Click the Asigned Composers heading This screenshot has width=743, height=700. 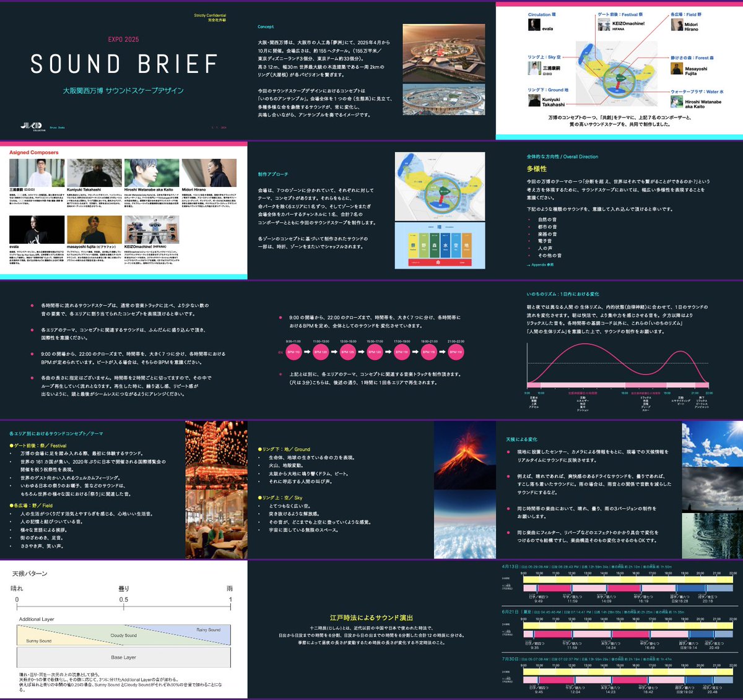(34, 152)
